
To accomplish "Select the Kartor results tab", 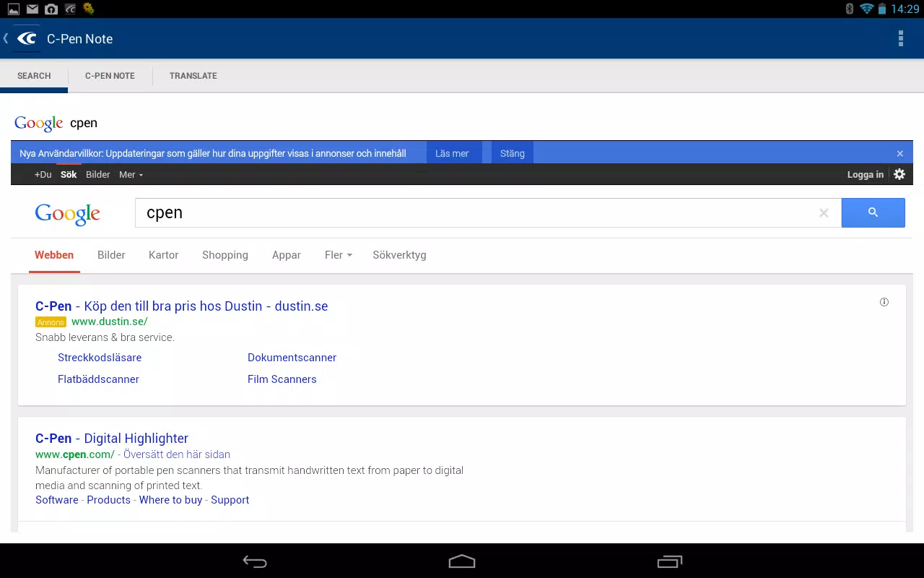I will [164, 255].
